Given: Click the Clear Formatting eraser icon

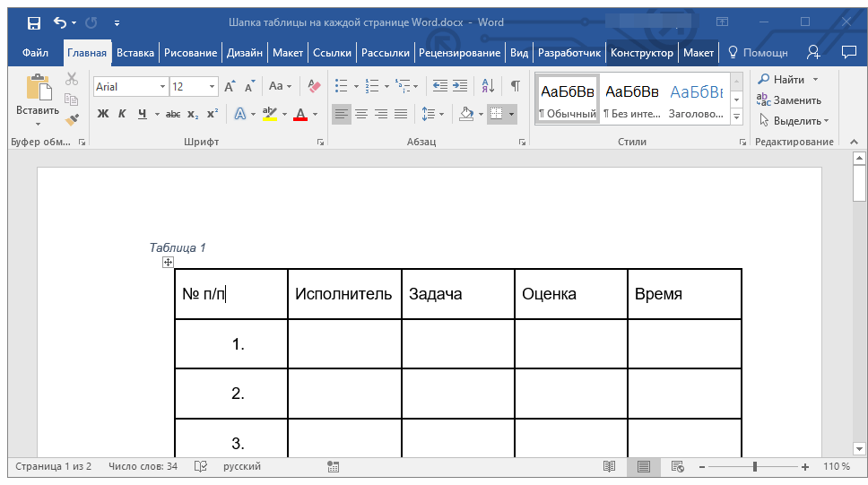Looking at the screenshot, I should point(314,87).
